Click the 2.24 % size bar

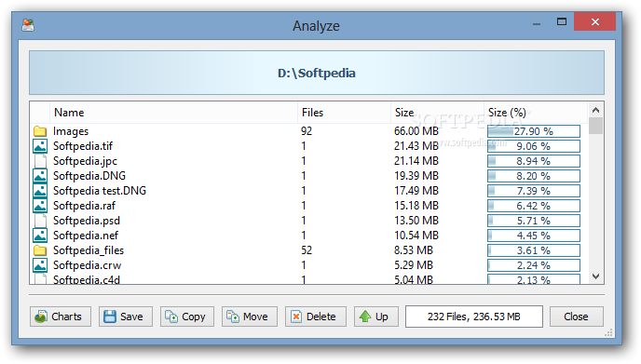point(534,265)
